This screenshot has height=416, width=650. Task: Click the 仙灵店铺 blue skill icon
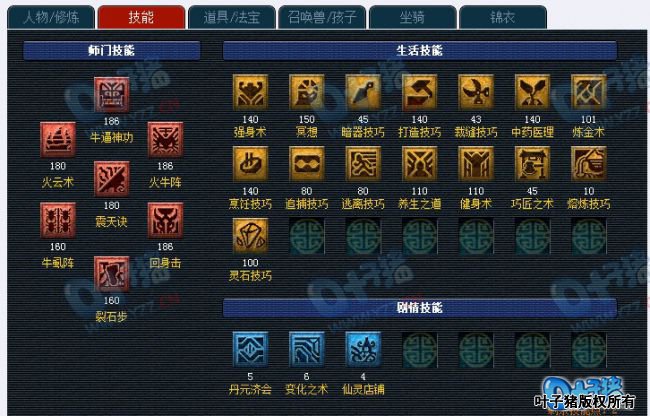[x=363, y=349]
